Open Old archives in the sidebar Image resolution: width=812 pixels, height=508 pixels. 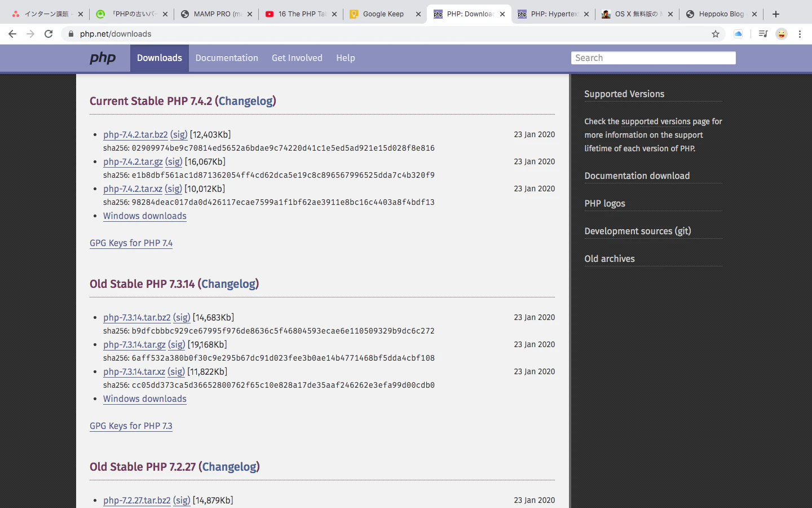coord(610,259)
